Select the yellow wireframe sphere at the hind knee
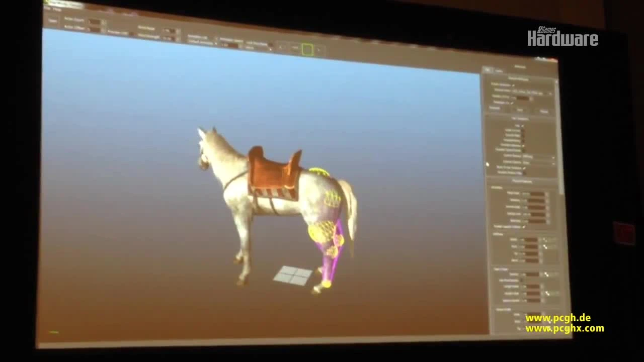This screenshot has width=644, height=362. [x=322, y=232]
